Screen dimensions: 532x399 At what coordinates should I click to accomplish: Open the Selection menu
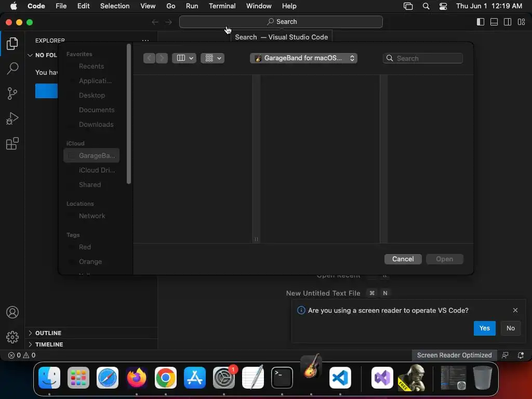click(115, 6)
